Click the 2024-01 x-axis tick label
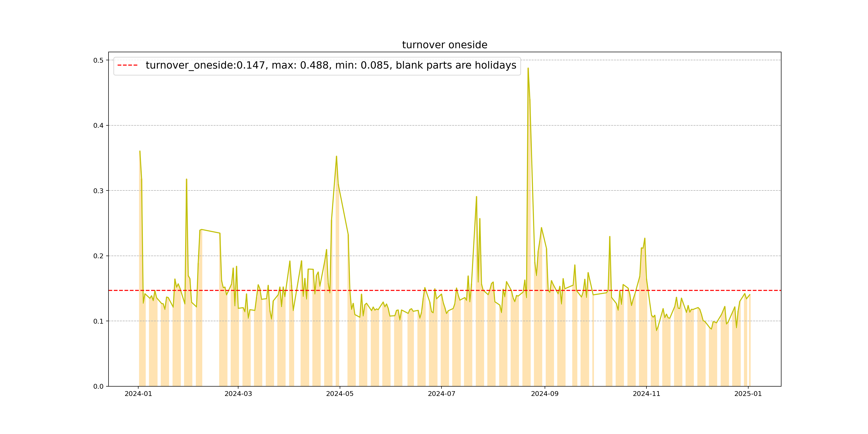The width and height of the screenshot is (868, 434). (138, 394)
